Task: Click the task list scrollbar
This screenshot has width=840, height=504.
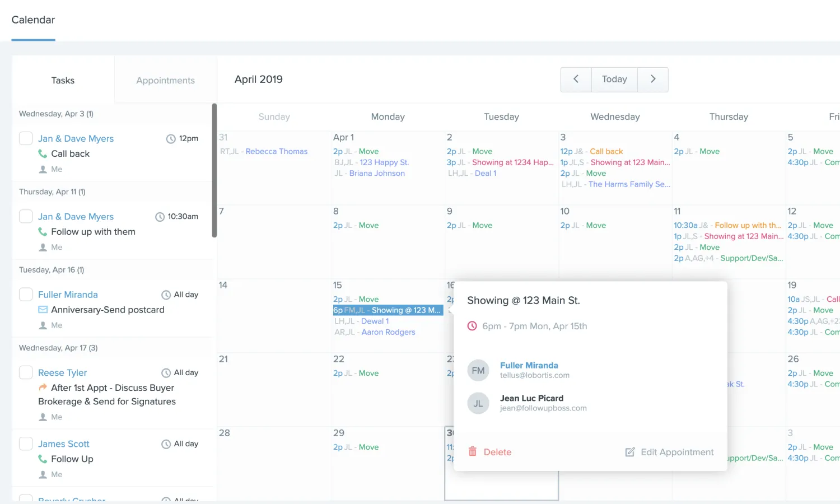Action: pos(214,171)
